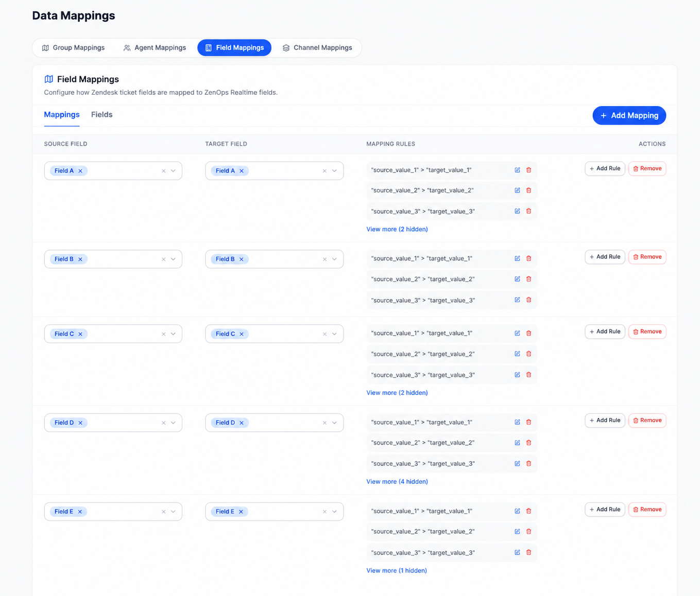Viewport: 700px width, 596px height.
Task: Clear the Field E target field selection
Action: pyautogui.click(x=325, y=512)
